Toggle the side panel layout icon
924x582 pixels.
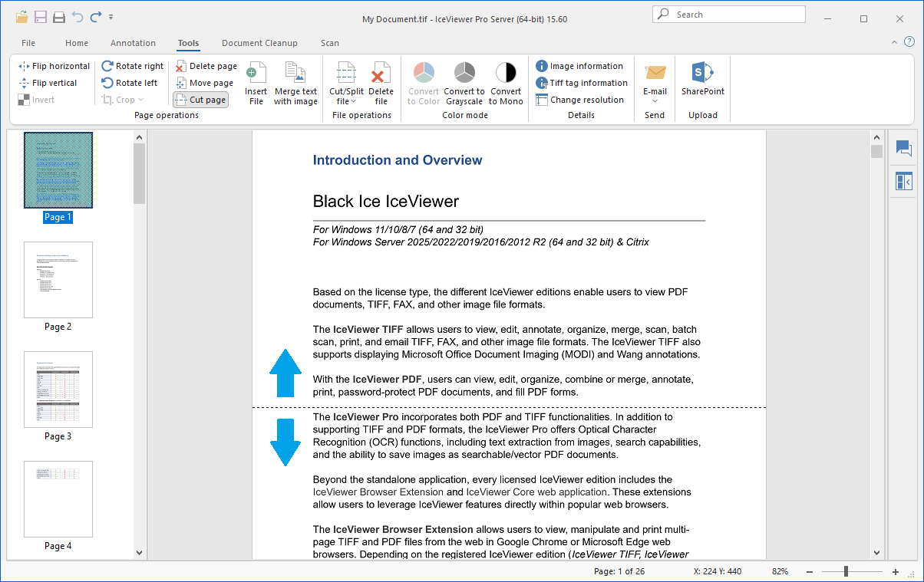(x=903, y=182)
